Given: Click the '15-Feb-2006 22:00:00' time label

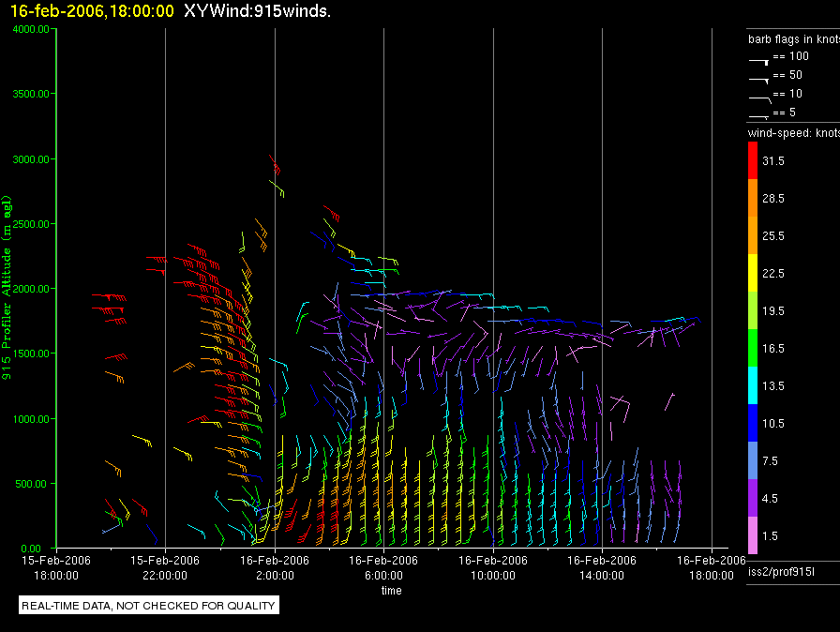Looking at the screenshot, I should coord(165,567).
